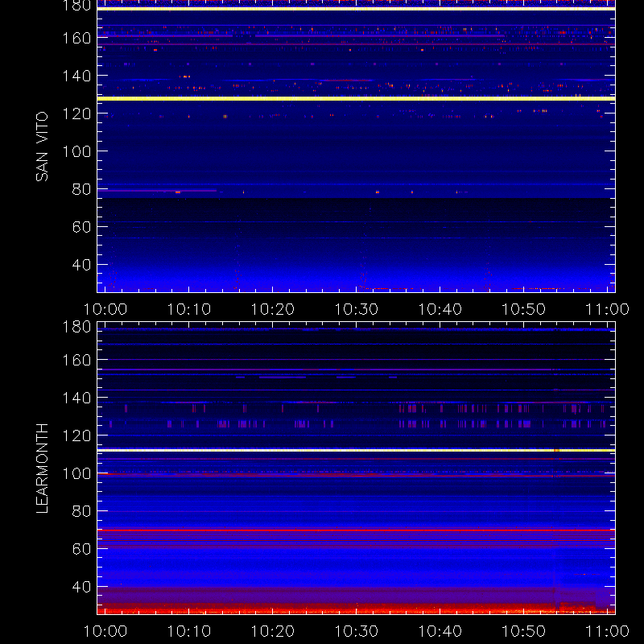This screenshot has height=644, width=644.
Task: Click the bright yellow band near 112 in Learmonth
Action: 356,451
